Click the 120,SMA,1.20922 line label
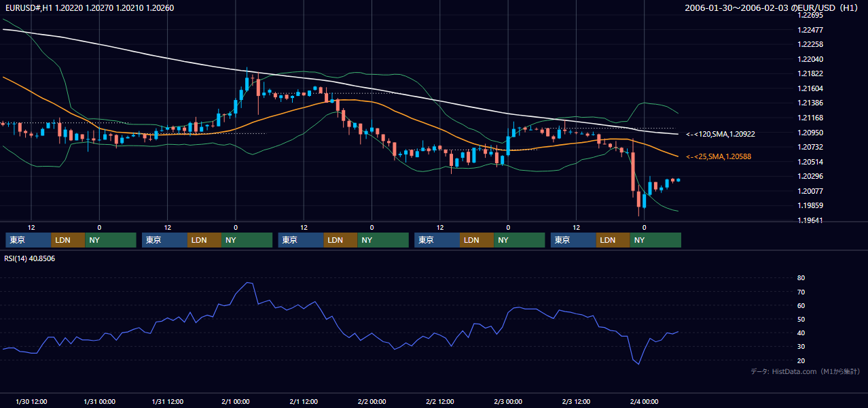This screenshot has width=868, height=408. tap(720, 134)
